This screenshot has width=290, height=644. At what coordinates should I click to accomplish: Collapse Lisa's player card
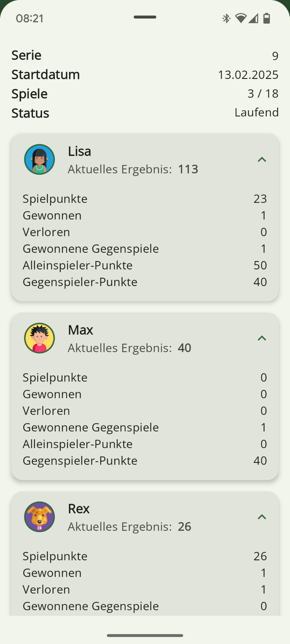click(x=262, y=160)
